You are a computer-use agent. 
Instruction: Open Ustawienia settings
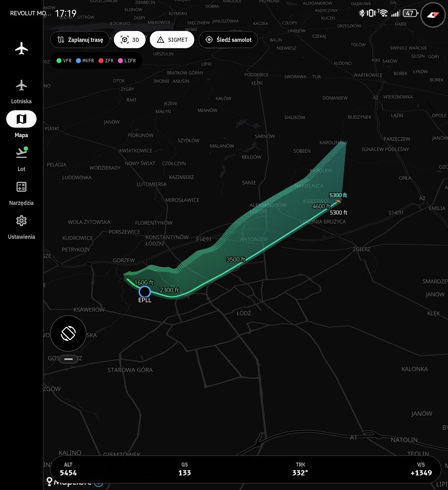click(21, 227)
